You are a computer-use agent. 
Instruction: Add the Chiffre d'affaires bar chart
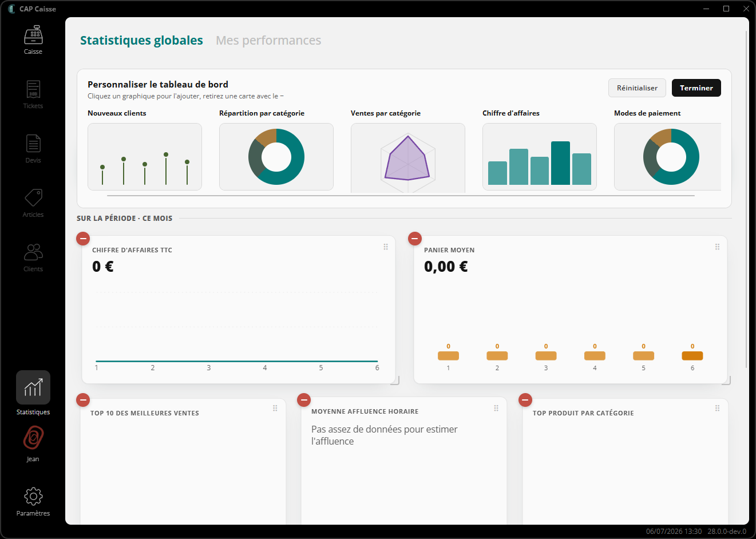click(540, 157)
